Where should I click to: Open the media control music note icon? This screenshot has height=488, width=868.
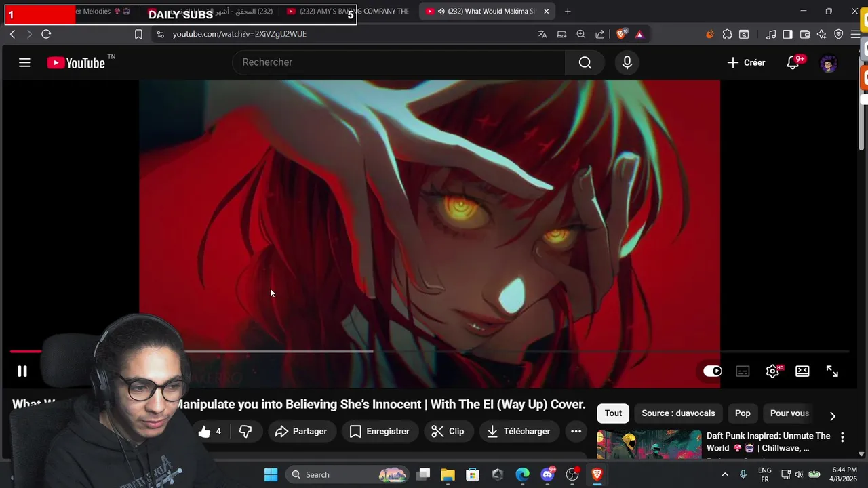(771, 34)
